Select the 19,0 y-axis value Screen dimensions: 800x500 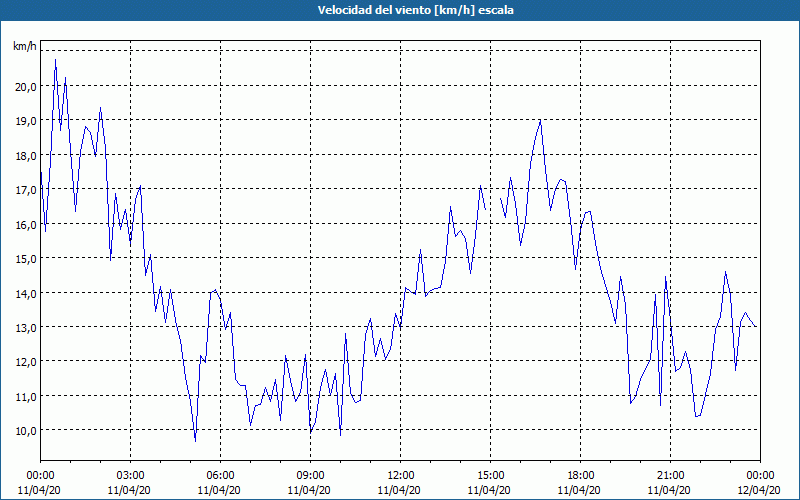26,121
